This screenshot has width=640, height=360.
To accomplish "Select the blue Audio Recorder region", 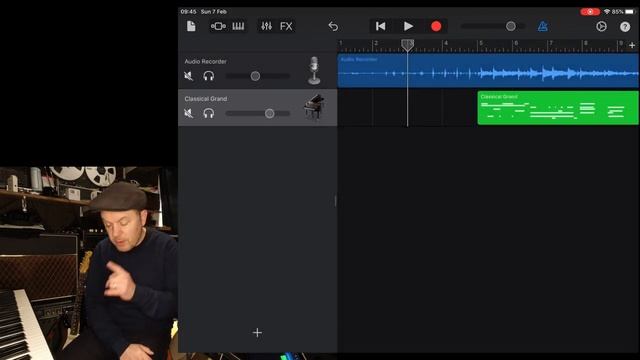I will (x=488, y=71).
